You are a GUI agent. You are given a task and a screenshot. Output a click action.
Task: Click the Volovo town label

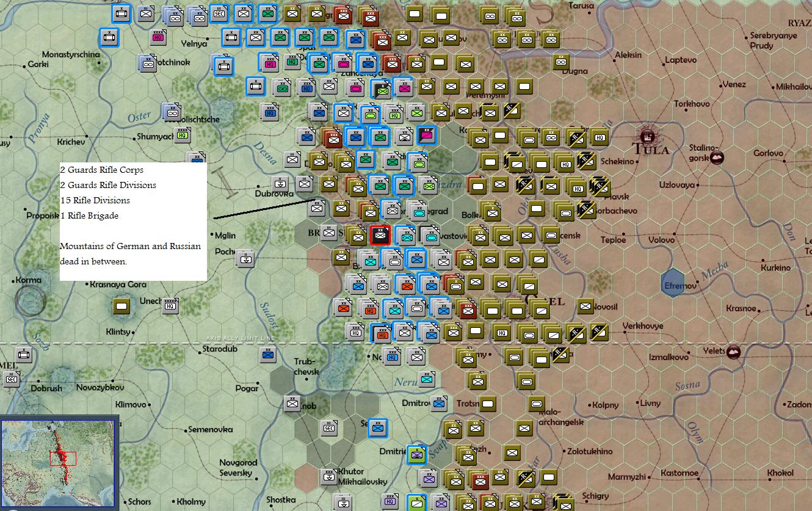[662, 240]
